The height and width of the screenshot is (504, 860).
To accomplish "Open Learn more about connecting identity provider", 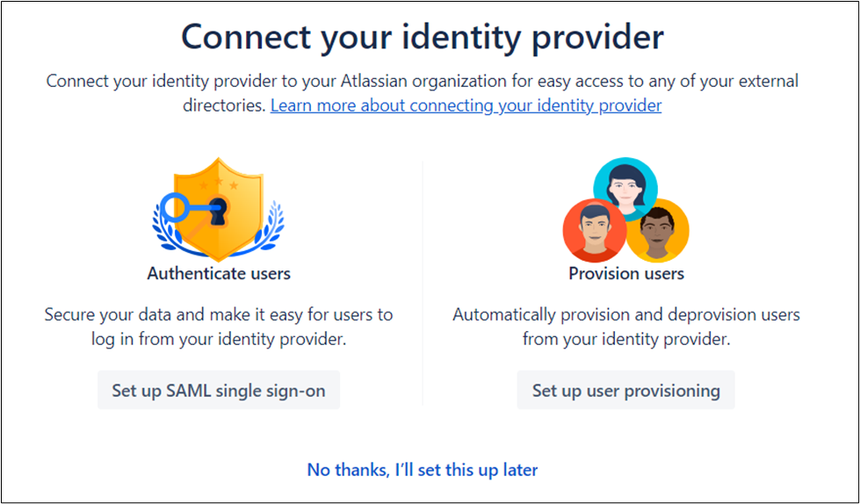I will click(466, 106).
